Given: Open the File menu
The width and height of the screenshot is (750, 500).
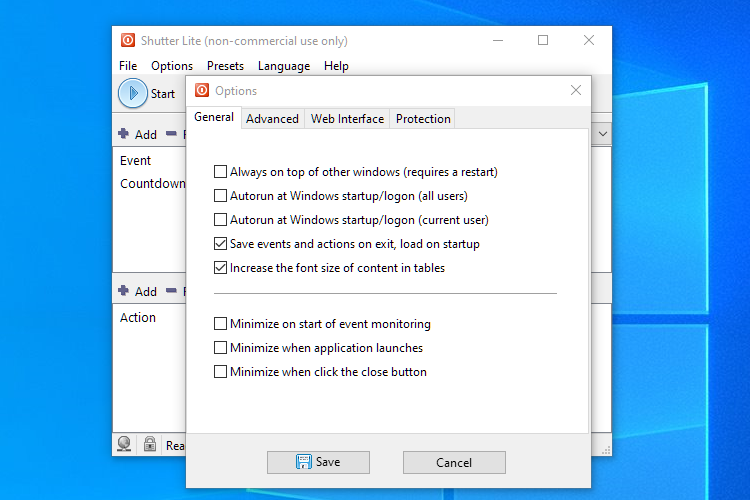Looking at the screenshot, I should [128, 66].
